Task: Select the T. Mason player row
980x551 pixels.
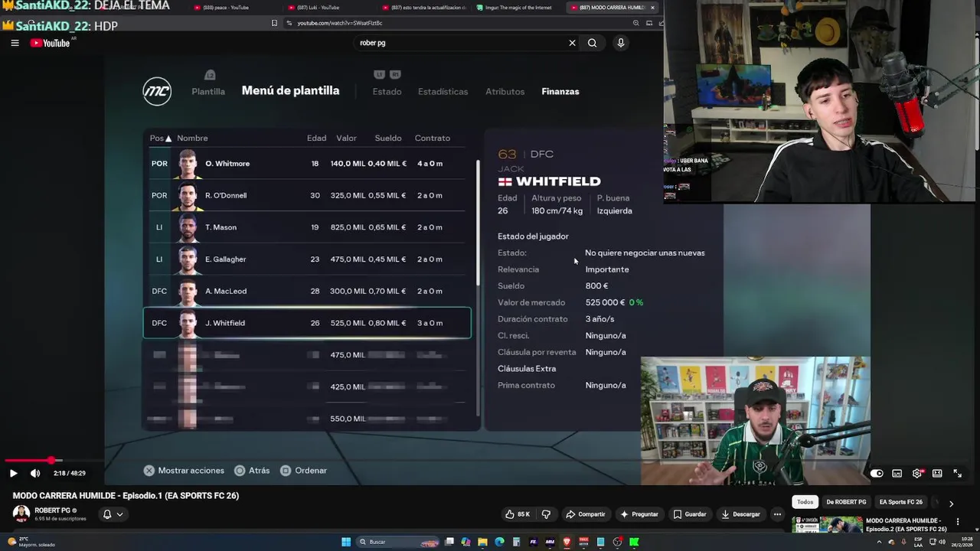Action: (x=307, y=227)
